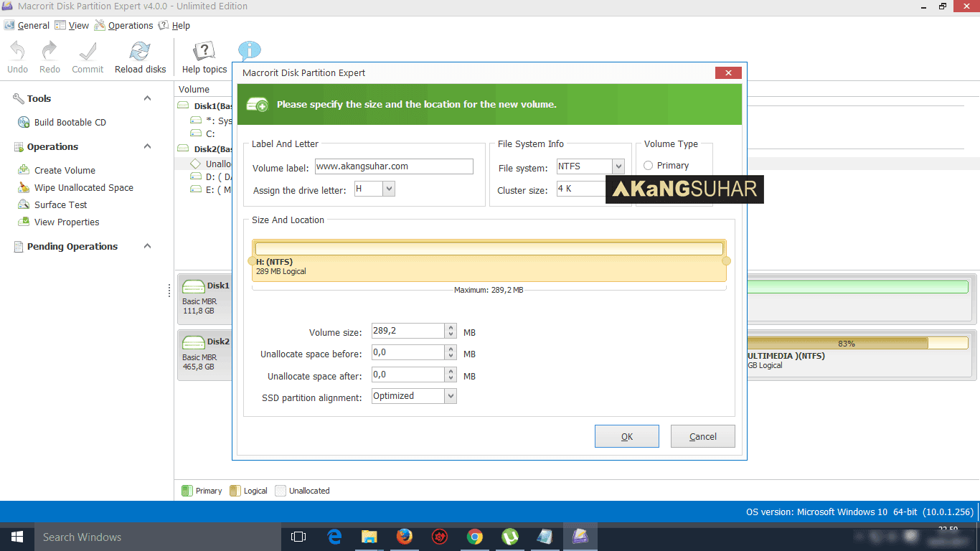Collapse the Tools section
The height and width of the screenshot is (551, 980).
pos(148,98)
